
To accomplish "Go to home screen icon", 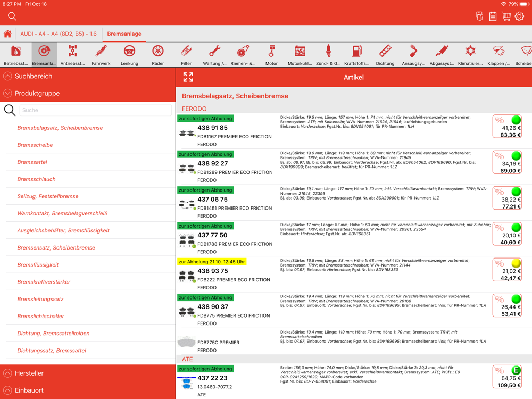I will [7, 34].
